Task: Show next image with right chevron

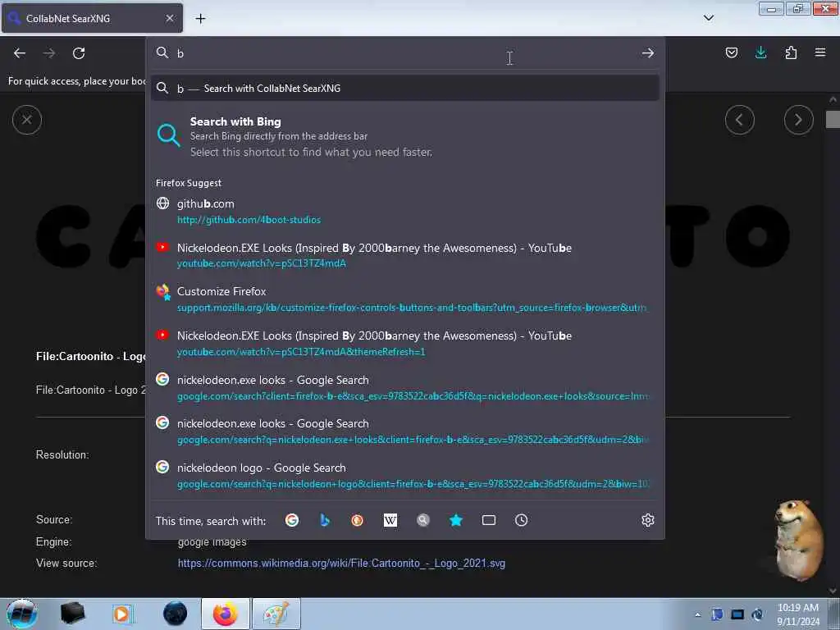Action: tap(798, 120)
